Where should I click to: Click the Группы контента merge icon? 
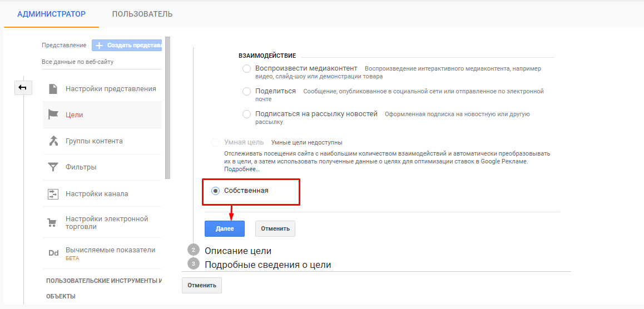(53, 141)
